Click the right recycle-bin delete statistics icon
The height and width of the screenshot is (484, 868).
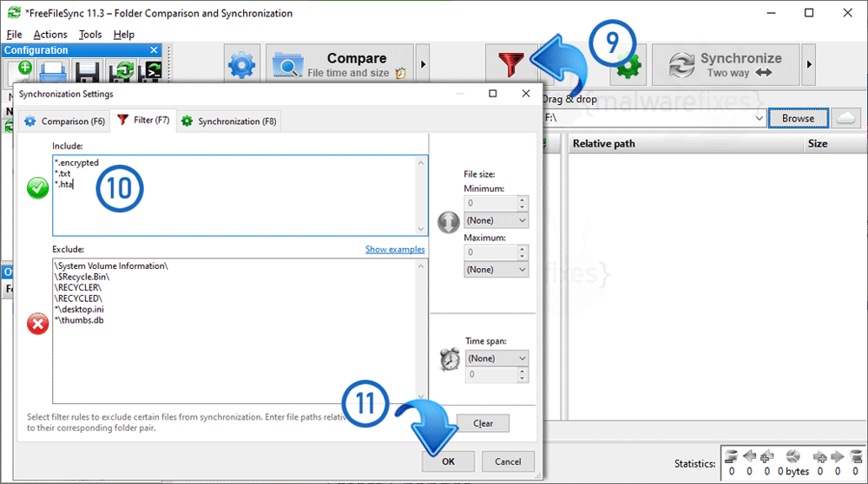click(856, 456)
